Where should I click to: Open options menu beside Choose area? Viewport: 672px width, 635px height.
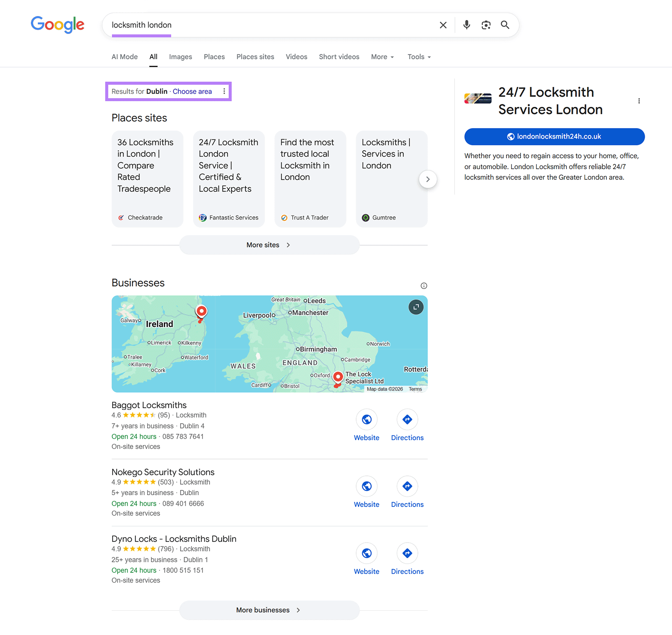pyautogui.click(x=224, y=92)
